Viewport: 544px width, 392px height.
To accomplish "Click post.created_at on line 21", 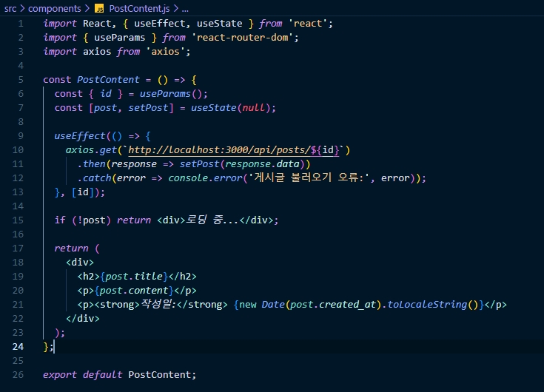I will [333, 305].
